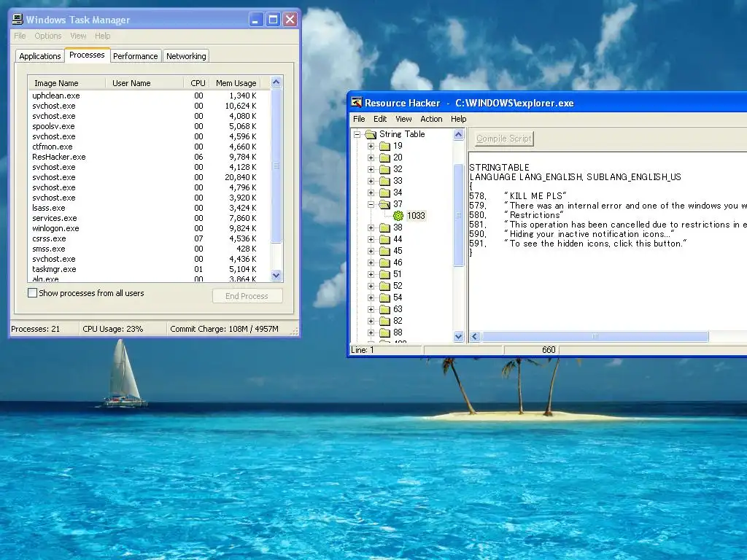The height and width of the screenshot is (560, 747).
Task: Switch to the Applications tab
Action: (40, 56)
